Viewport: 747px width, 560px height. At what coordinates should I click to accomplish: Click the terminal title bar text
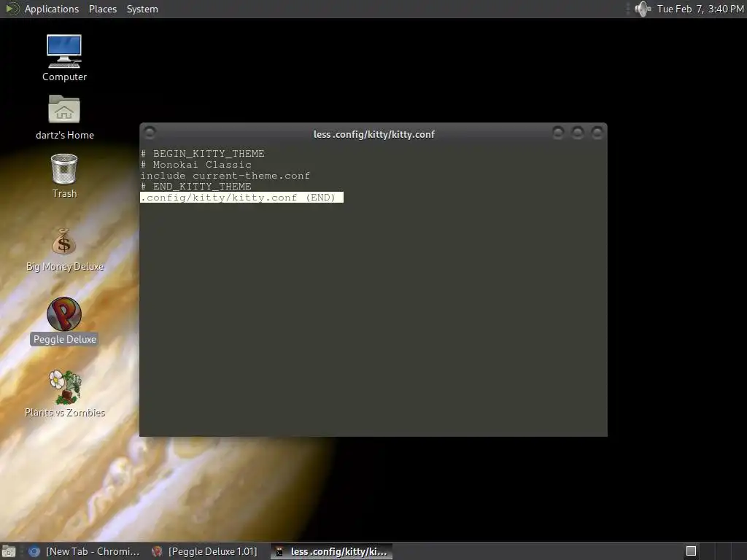click(374, 134)
